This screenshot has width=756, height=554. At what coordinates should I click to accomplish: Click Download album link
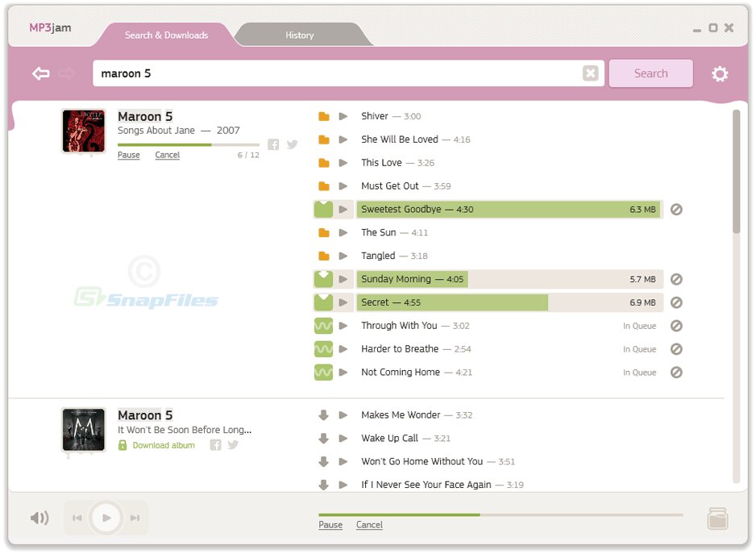[163, 445]
